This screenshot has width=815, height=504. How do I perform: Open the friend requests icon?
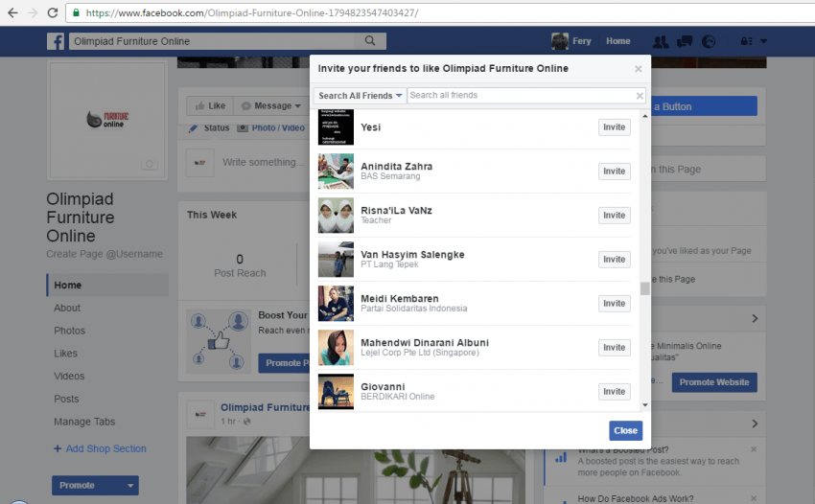tap(661, 41)
